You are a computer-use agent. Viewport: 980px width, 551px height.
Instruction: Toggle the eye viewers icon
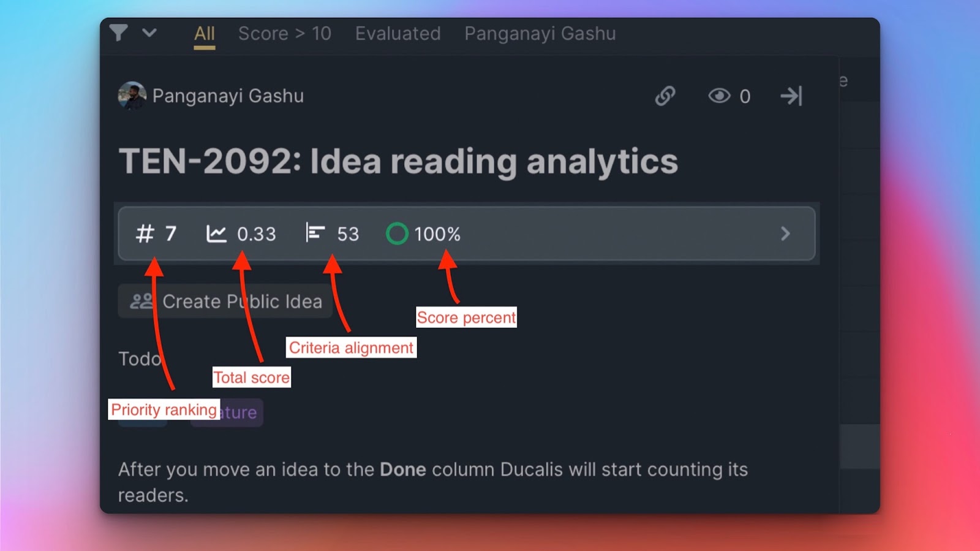(719, 96)
